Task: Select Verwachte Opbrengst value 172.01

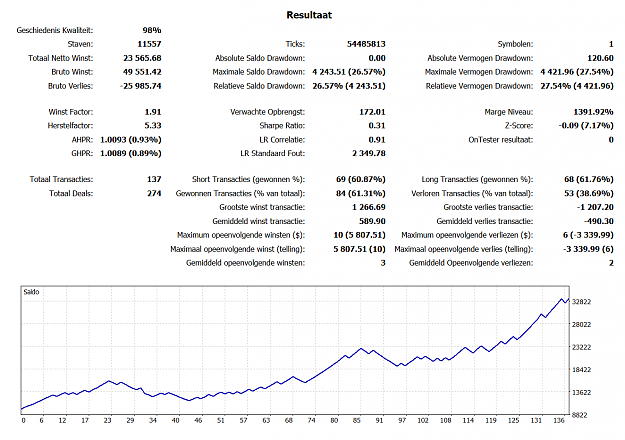Action: click(x=372, y=112)
